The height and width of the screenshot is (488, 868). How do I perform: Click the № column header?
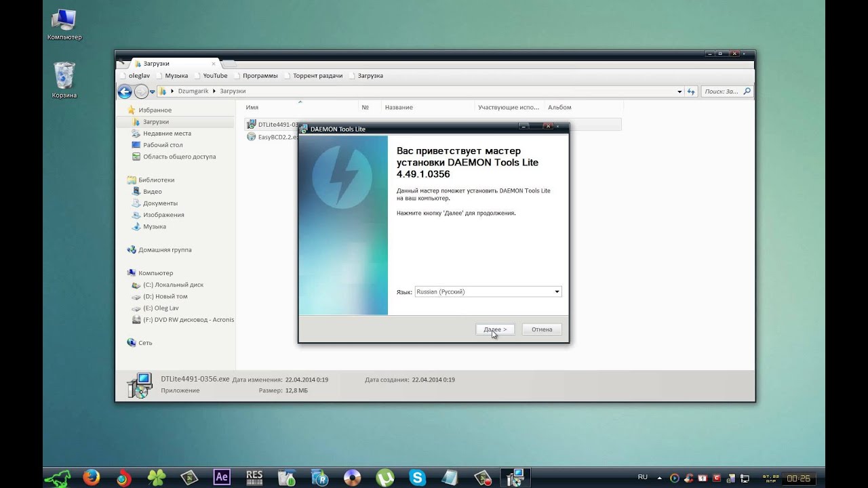coord(368,107)
